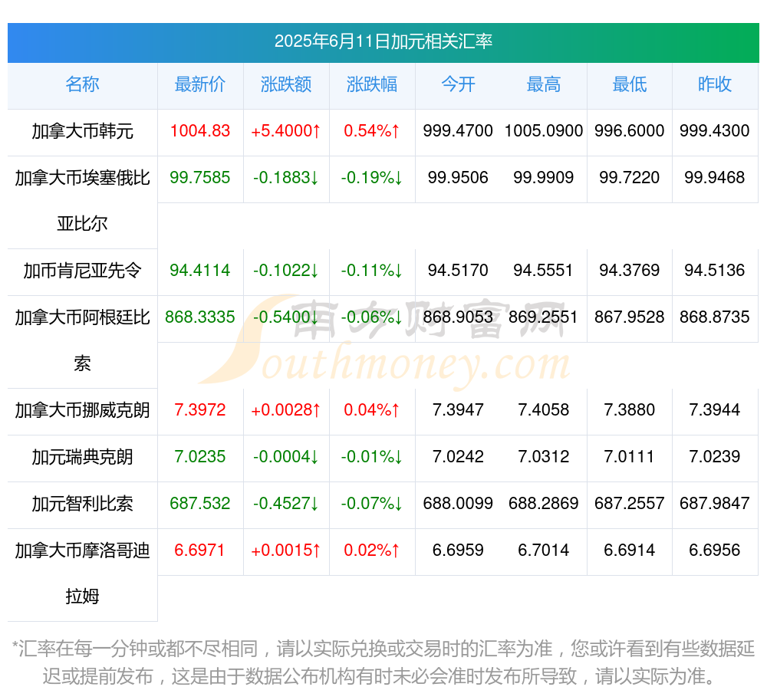Click previous close 687.9847
Screen dimensions: 767x700
[715, 504]
